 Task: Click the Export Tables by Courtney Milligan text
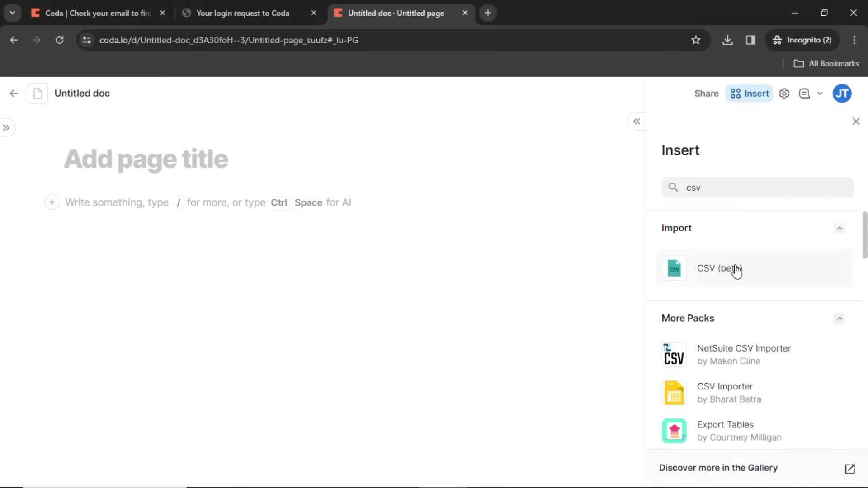coord(739,431)
